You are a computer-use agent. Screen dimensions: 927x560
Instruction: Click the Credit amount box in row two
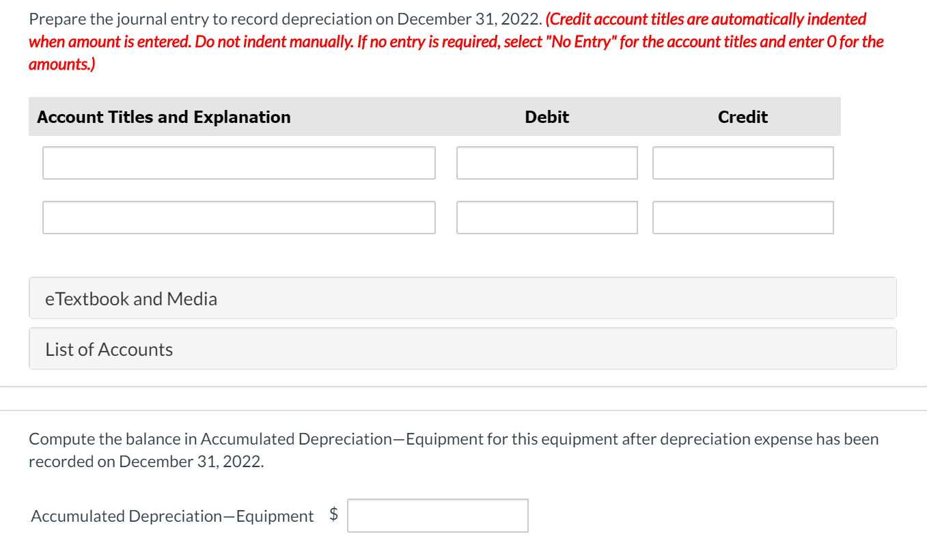click(x=743, y=217)
